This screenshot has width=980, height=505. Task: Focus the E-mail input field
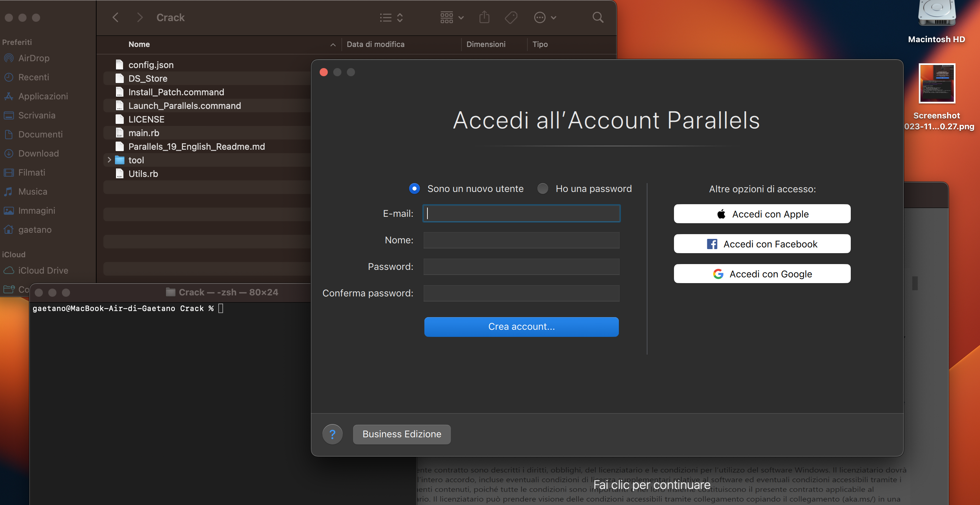pos(521,213)
